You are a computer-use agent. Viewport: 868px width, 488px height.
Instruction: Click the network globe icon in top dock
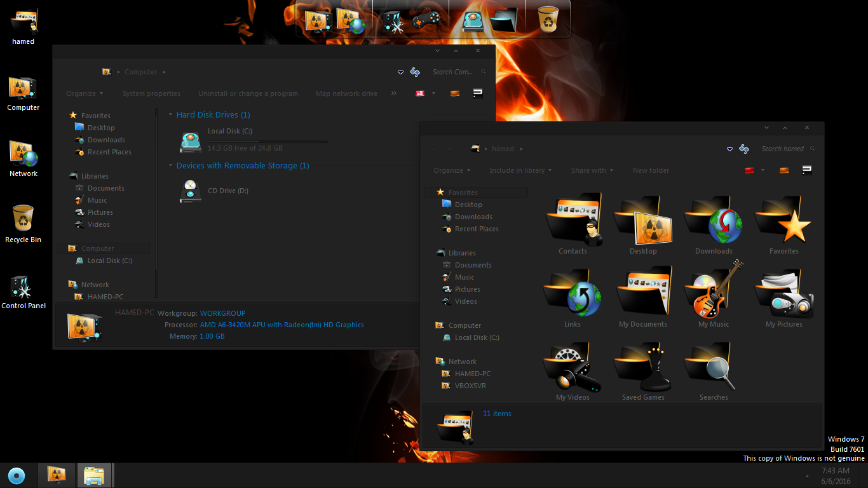pos(351,21)
